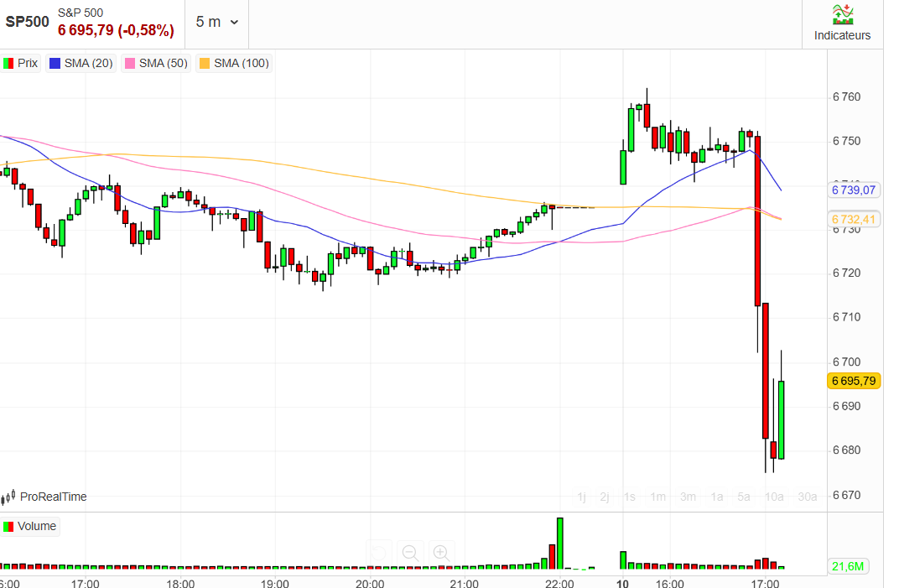Open the Indicateurs panel

pos(842,23)
